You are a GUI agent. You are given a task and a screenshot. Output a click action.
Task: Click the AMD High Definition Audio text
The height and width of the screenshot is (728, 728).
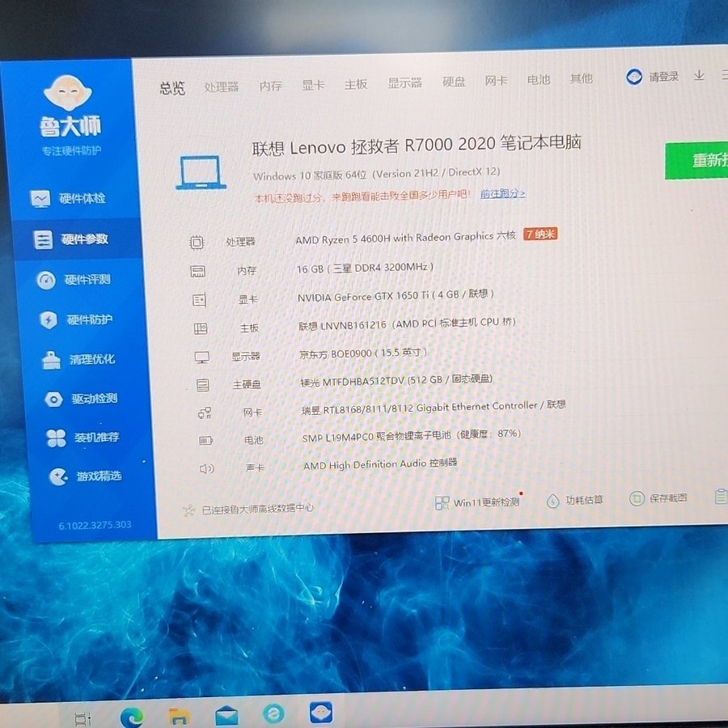pyautogui.click(x=380, y=463)
